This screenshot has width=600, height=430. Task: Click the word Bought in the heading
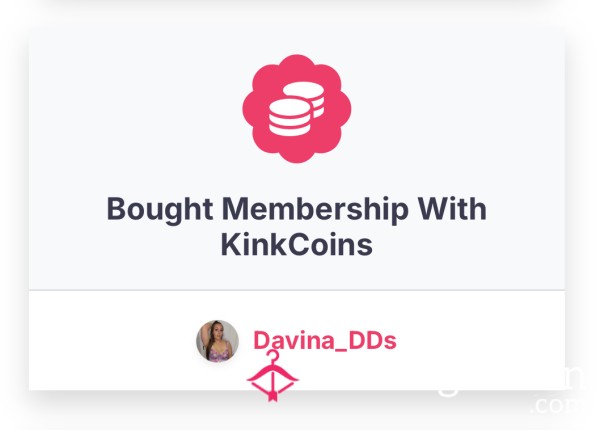tap(160, 210)
